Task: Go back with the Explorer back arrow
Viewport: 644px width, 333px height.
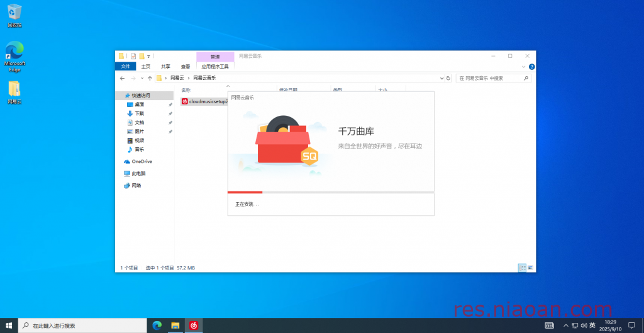Action: pos(122,78)
